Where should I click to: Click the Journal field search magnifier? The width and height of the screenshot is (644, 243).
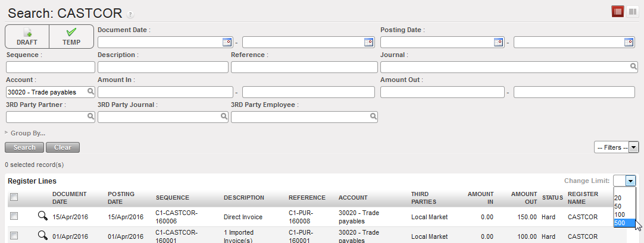click(633, 67)
